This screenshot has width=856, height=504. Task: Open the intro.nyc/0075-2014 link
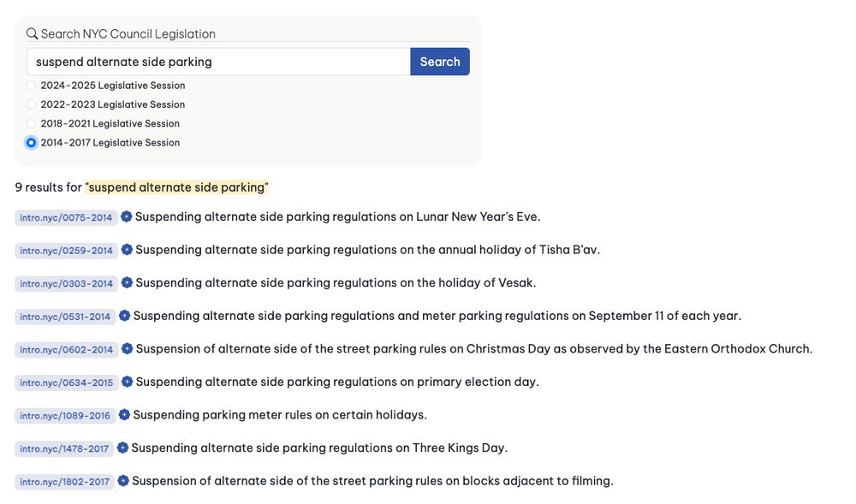point(66,217)
